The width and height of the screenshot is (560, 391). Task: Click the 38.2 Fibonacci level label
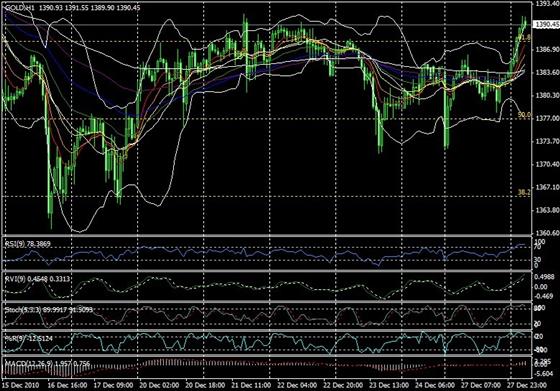(524, 192)
